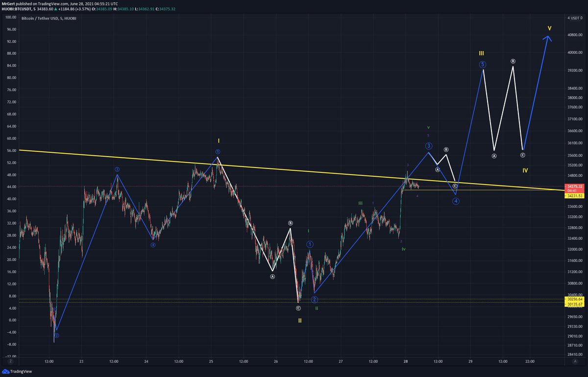Screen dimensions: 588x377
Task: Click the 34231.53 yellow price label
Action: coord(574,196)
